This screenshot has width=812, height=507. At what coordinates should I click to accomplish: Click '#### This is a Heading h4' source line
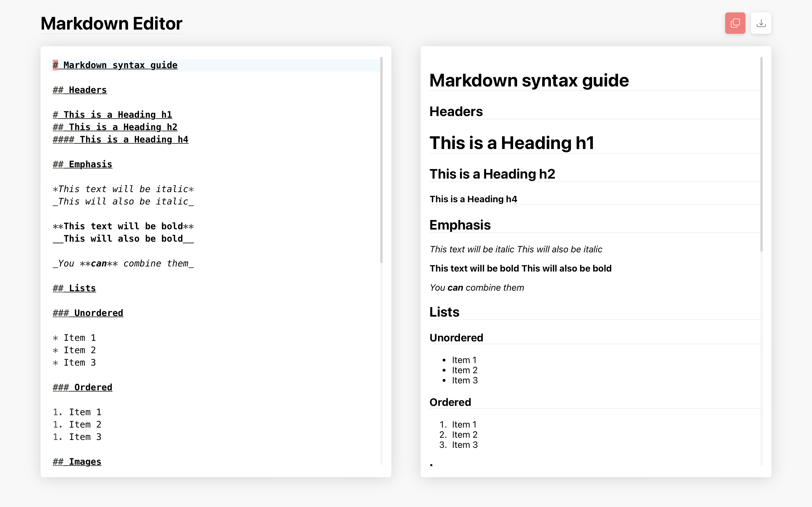(x=120, y=139)
